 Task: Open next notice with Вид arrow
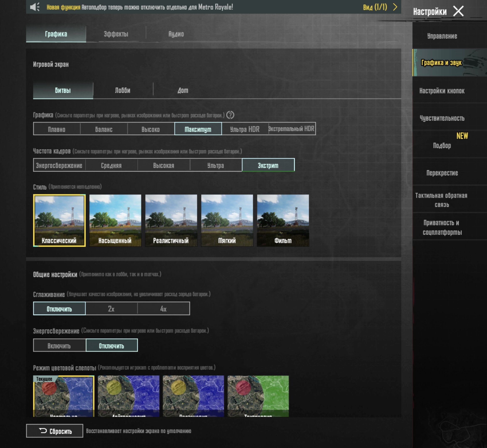pyautogui.click(x=395, y=7)
